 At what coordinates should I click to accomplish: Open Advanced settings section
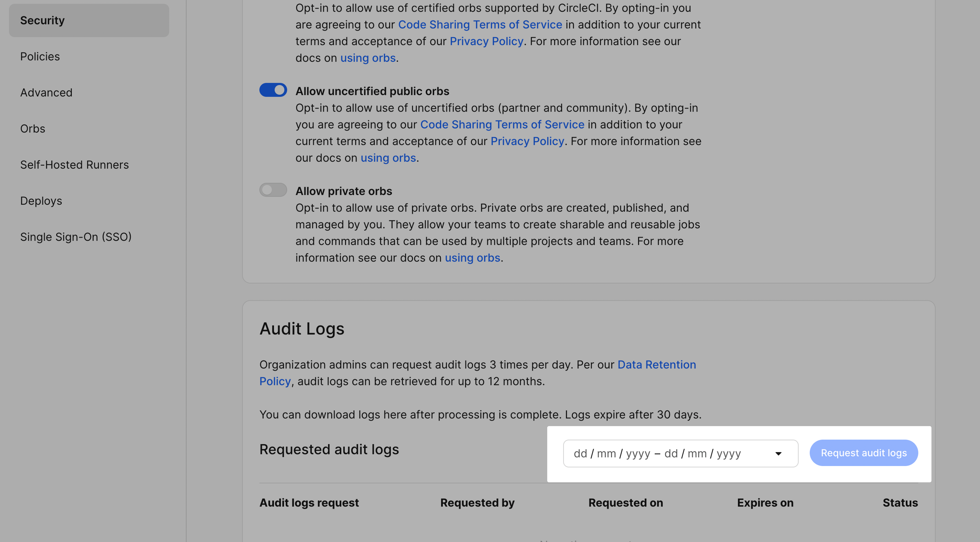pyautogui.click(x=46, y=93)
